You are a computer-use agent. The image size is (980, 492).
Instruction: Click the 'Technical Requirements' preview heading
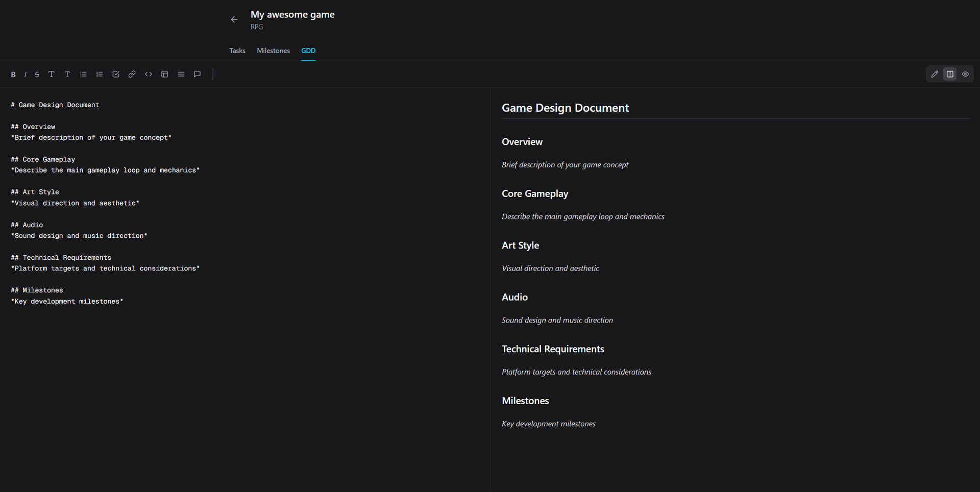[553, 349]
